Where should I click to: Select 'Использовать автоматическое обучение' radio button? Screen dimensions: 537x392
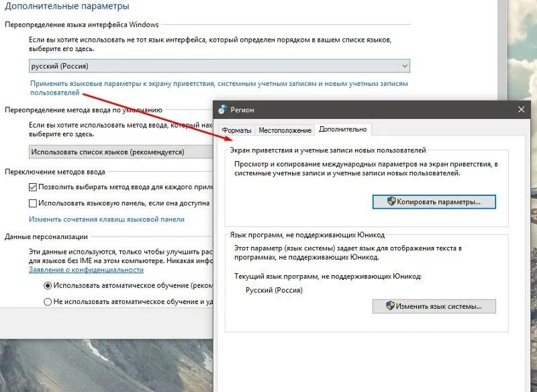(48, 285)
